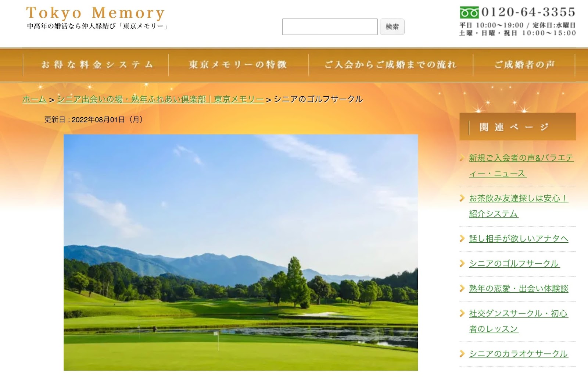Viewport: 588px width, 378px height.
Task: Open シニア出会いの場・熟年ふれあい倶楽部 breadcrumb link
Action: tap(160, 99)
